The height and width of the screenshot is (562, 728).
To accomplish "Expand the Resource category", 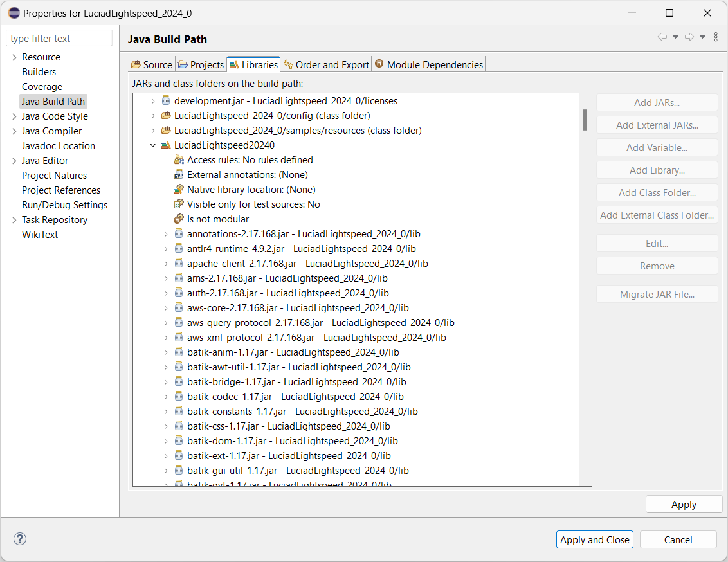I will tap(14, 57).
